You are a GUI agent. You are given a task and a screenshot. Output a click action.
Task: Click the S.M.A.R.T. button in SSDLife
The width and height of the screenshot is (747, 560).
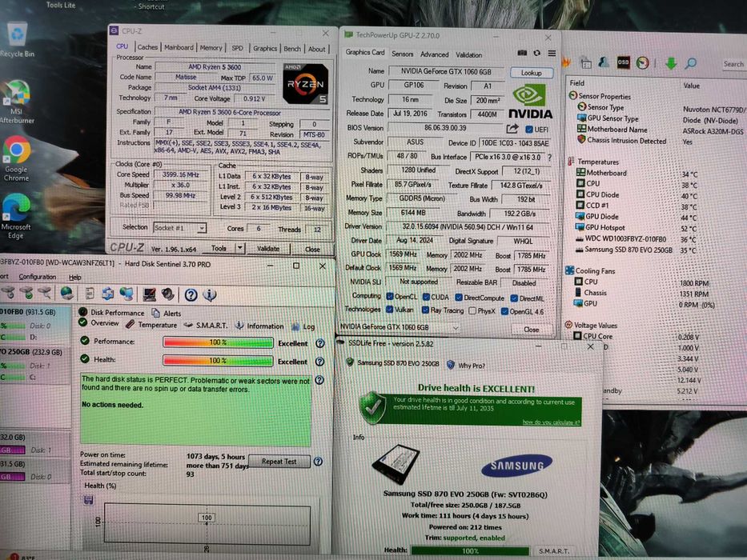click(x=554, y=550)
